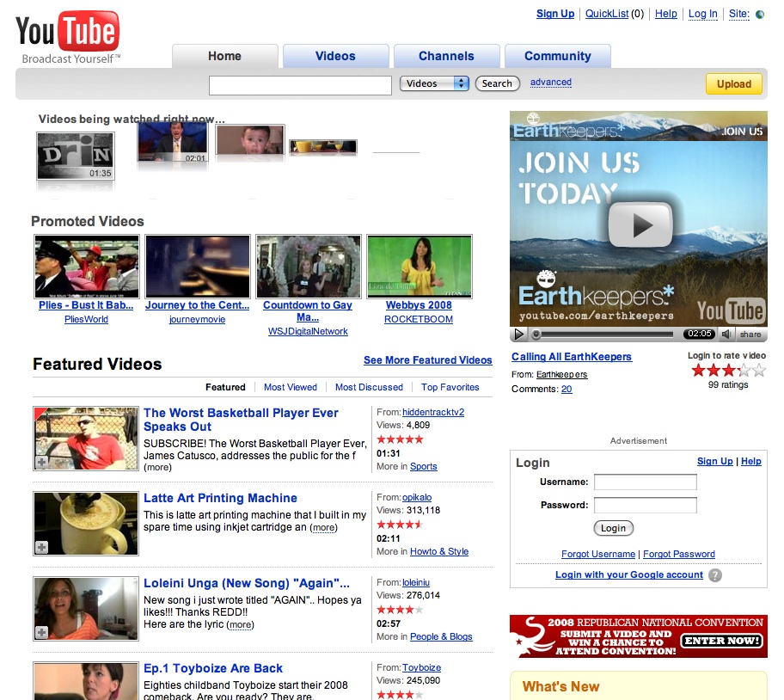This screenshot has height=700, width=784.
Task: Click the small play icon in the player bar
Action: coord(519,334)
